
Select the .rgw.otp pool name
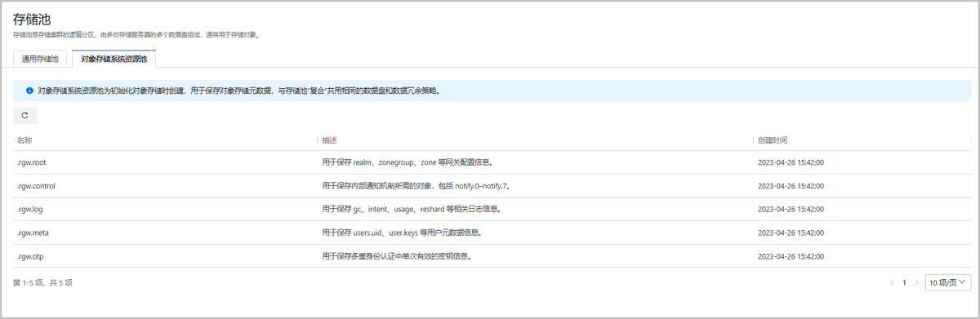point(30,256)
